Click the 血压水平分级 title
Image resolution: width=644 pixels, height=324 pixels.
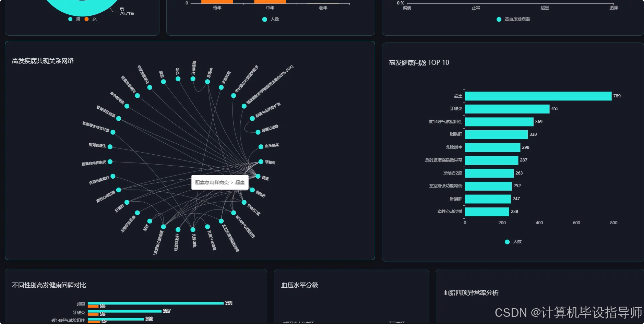click(300, 285)
